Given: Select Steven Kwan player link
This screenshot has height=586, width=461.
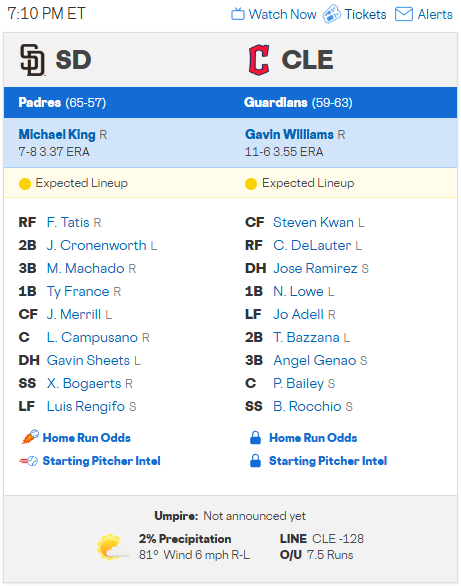Looking at the screenshot, I should coord(313,222).
